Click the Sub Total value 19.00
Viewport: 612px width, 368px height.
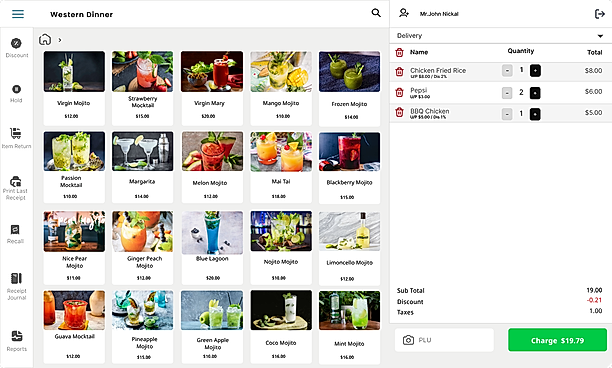[594, 290]
